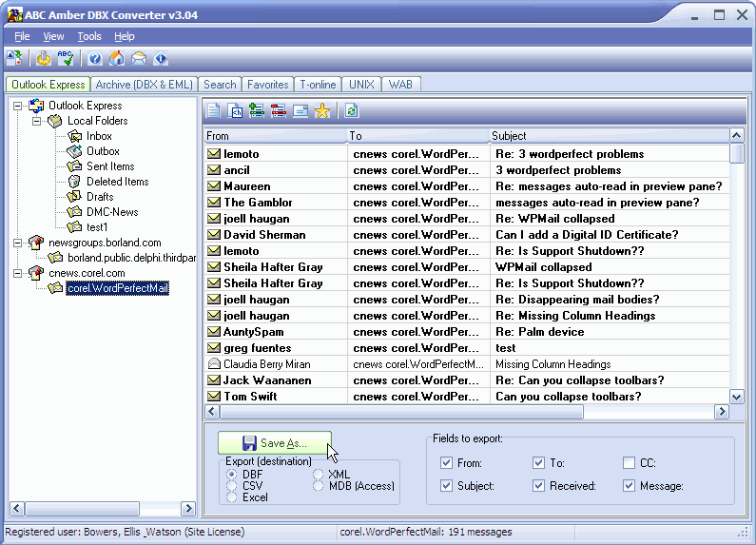Switch to the Search tab
The height and width of the screenshot is (545, 756).
220,85
